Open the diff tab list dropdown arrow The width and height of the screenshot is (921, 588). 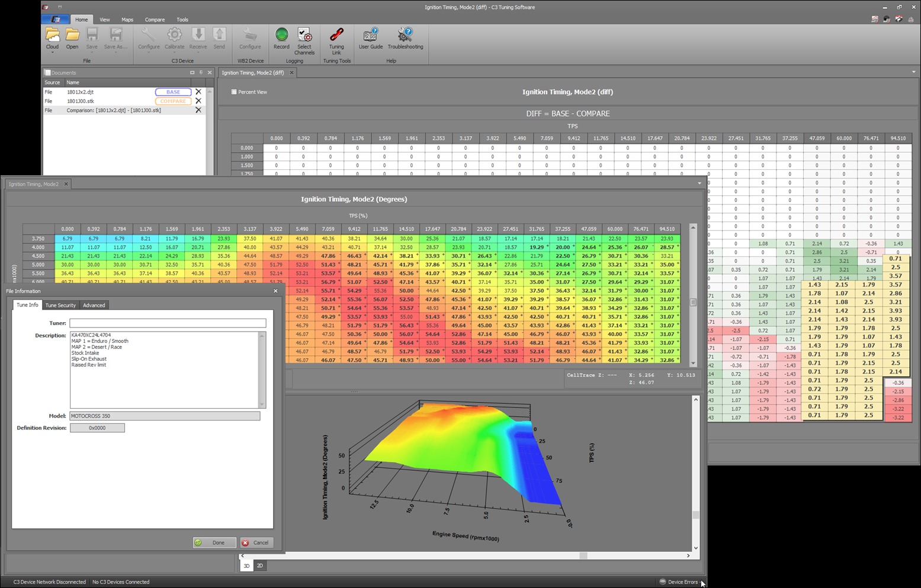coord(913,72)
